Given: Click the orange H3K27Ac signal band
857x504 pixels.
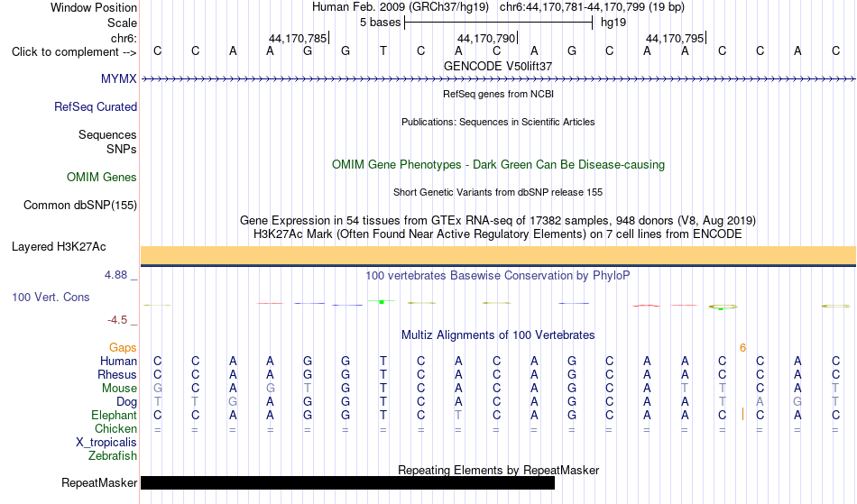Looking at the screenshot, I should point(499,255).
